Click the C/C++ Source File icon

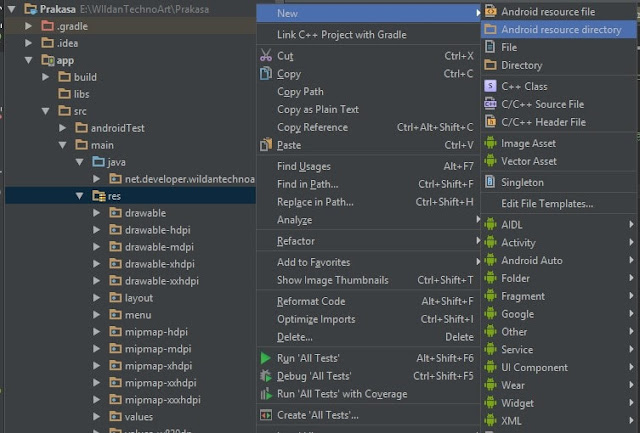[490, 104]
